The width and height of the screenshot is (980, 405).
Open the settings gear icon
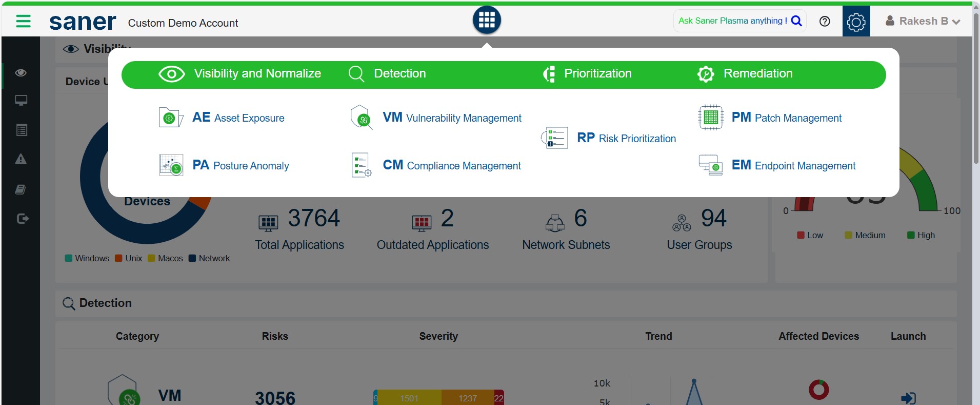[856, 22]
